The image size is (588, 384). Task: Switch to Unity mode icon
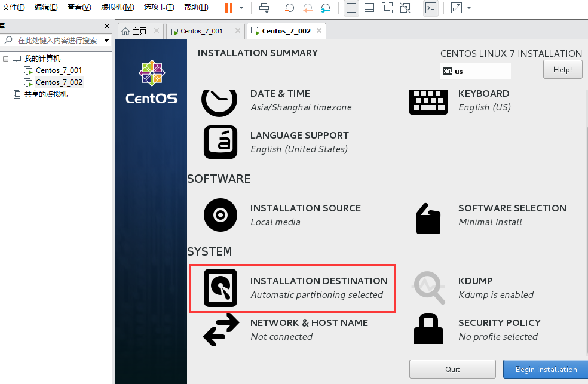click(x=405, y=8)
